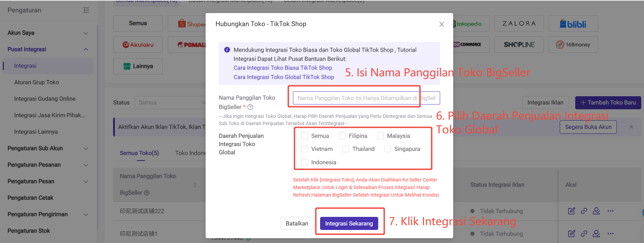Open the Status dropdown showing Semua
This screenshot has width=644, height=243.
(x=170, y=102)
